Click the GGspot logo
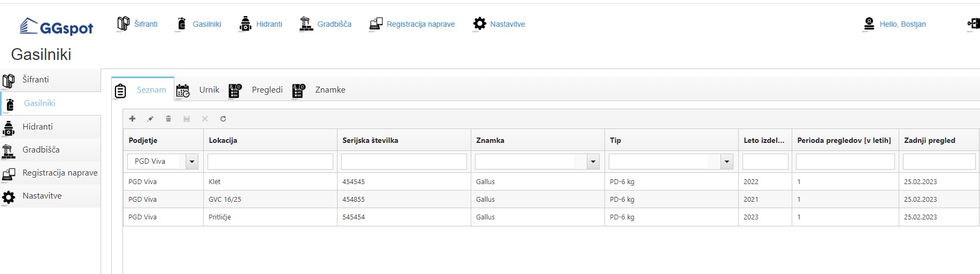The width and height of the screenshot is (980, 274). click(x=57, y=27)
